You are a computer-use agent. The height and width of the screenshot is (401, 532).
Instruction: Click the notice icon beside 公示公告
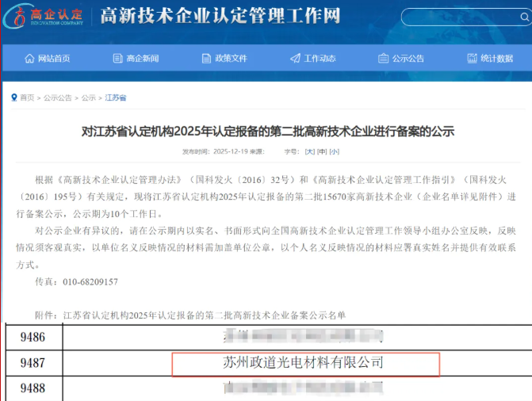click(x=384, y=59)
